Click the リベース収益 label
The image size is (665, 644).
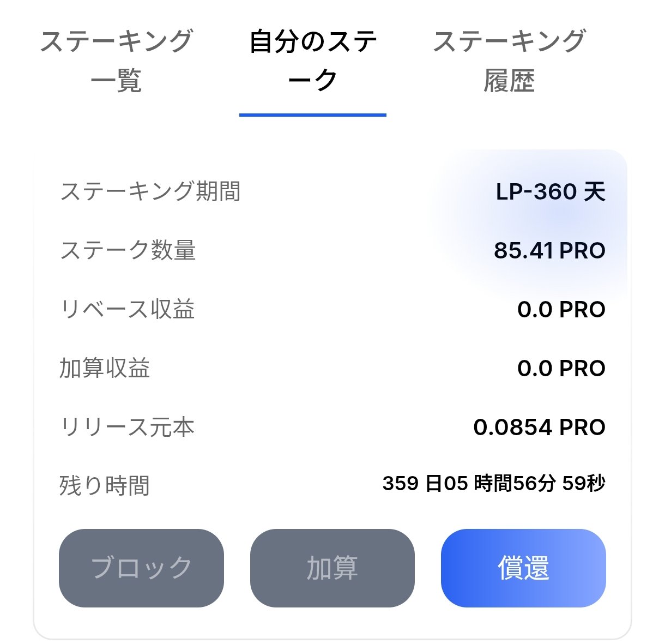coord(128,310)
